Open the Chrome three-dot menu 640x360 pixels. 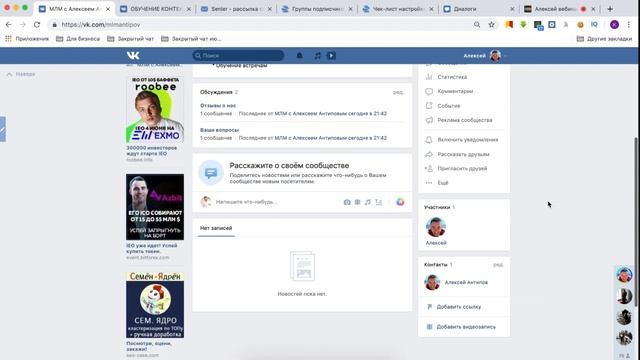click(x=629, y=25)
